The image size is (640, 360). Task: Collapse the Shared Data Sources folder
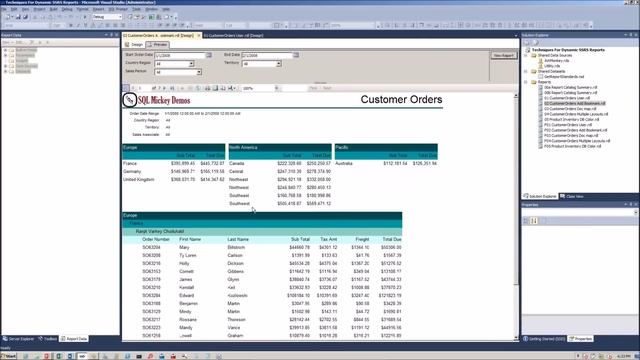click(x=526, y=55)
